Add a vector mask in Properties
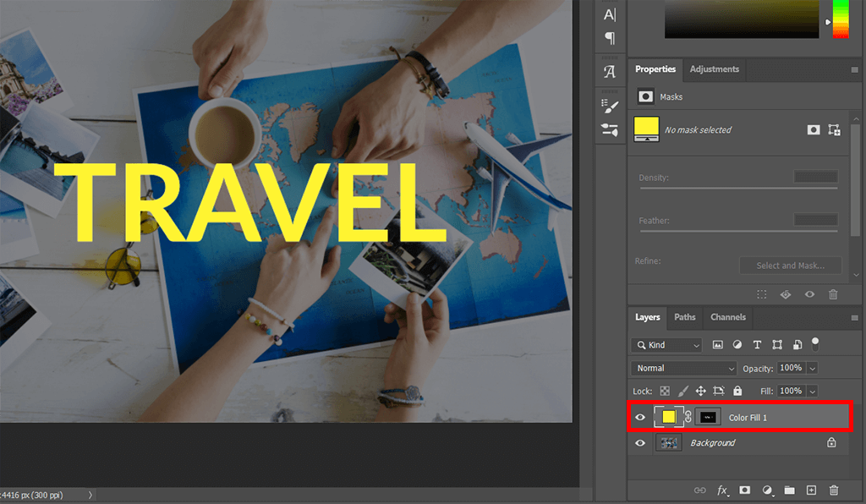Viewport: 866px width, 504px height. point(834,129)
